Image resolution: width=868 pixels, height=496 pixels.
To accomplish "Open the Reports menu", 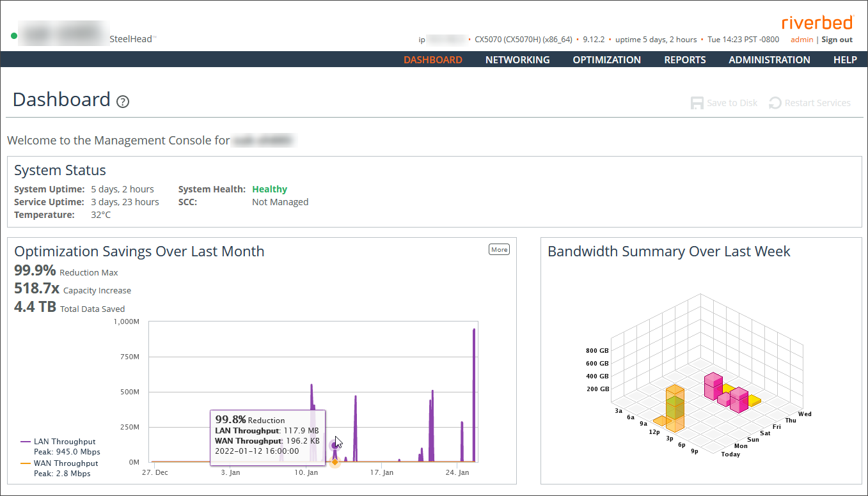I will (684, 59).
